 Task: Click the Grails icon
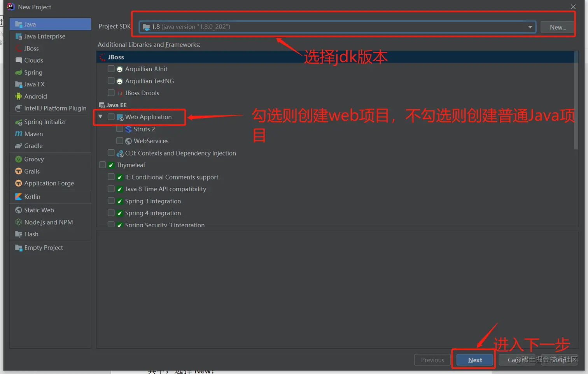18,171
